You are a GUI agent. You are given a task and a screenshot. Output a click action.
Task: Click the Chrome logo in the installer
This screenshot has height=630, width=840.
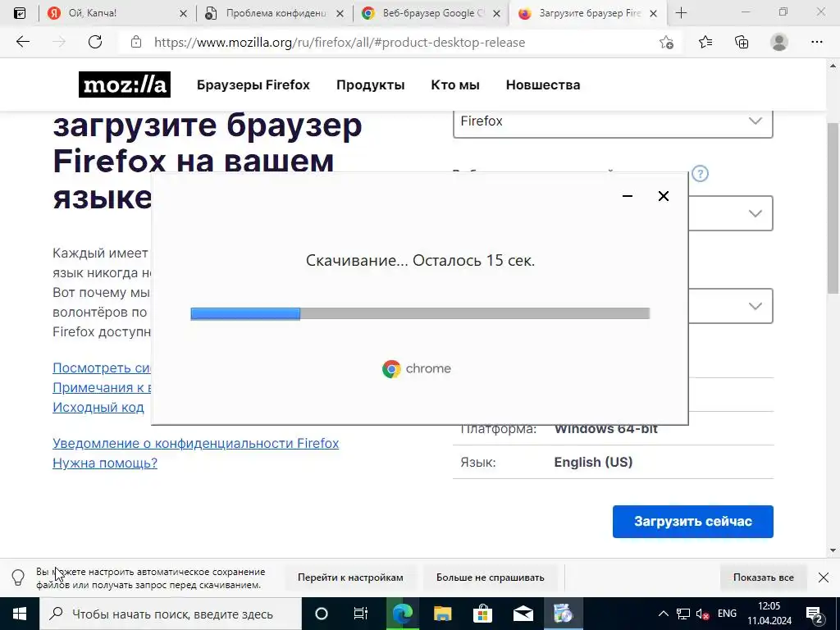(x=417, y=368)
